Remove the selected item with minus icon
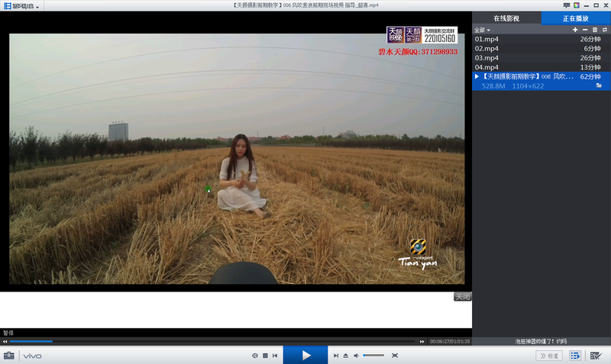Image resolution: width=611 pixels, height=364 pixels. click(585, 30)
